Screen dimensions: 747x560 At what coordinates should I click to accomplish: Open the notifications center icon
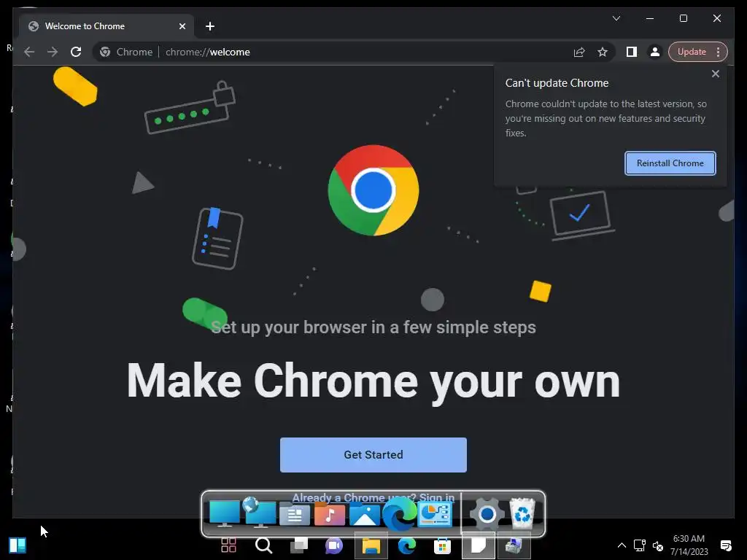click(x=726, y=545)
